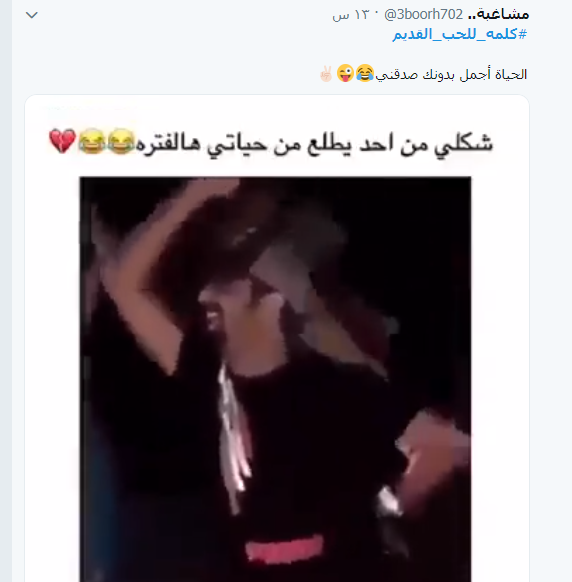Open the مشاغبة.. profile display name

pyautogui.click(x=499, y=14)
